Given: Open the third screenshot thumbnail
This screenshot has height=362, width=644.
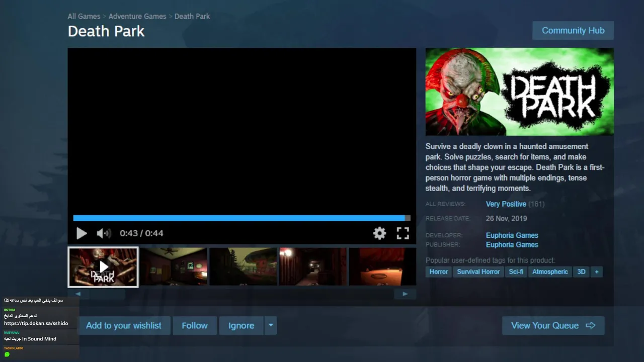Looking at the screenshot, I should point(244,266).
